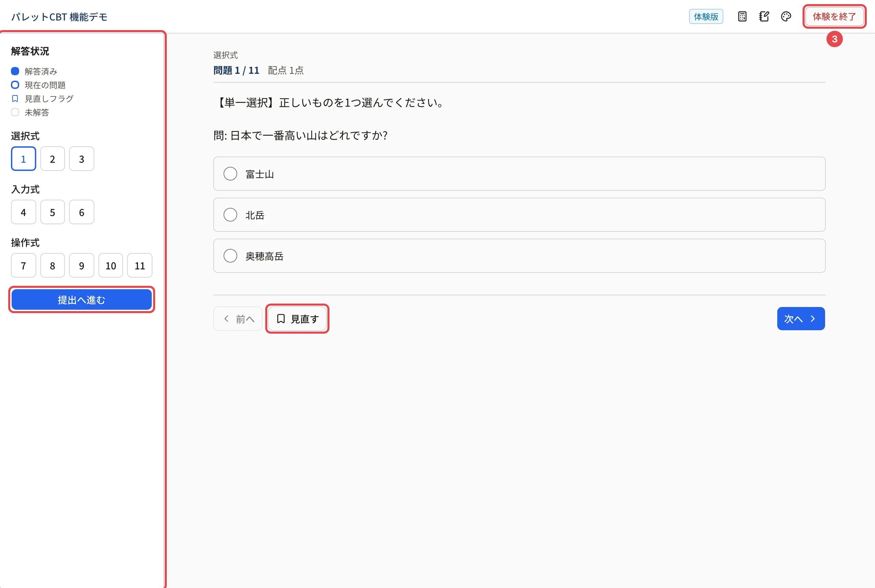Jump to question 8 in 操作式
The width and height of the screenshot is (875, 588).
coord(53,266)
